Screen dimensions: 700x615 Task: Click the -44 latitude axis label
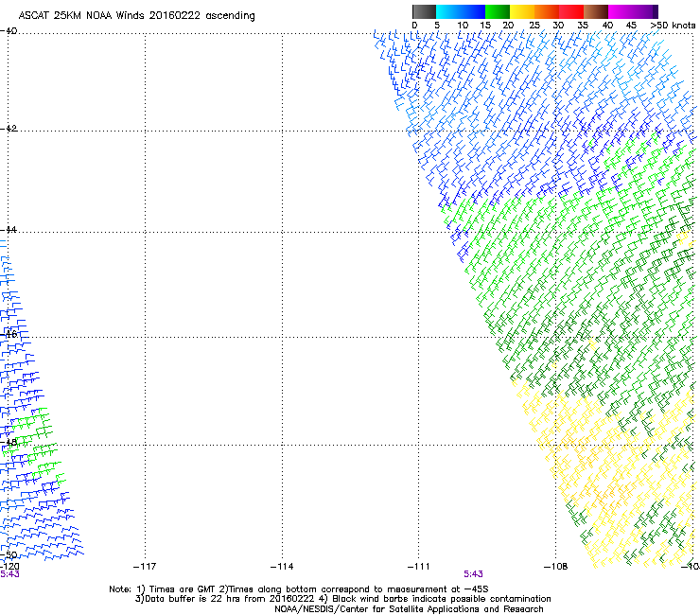tap(9, 230)
